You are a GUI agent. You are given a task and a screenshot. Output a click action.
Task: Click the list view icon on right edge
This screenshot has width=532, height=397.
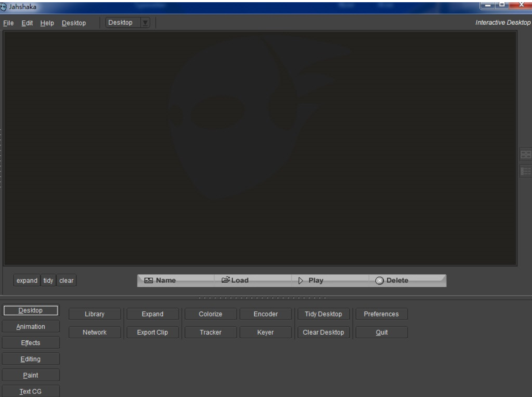526,171
